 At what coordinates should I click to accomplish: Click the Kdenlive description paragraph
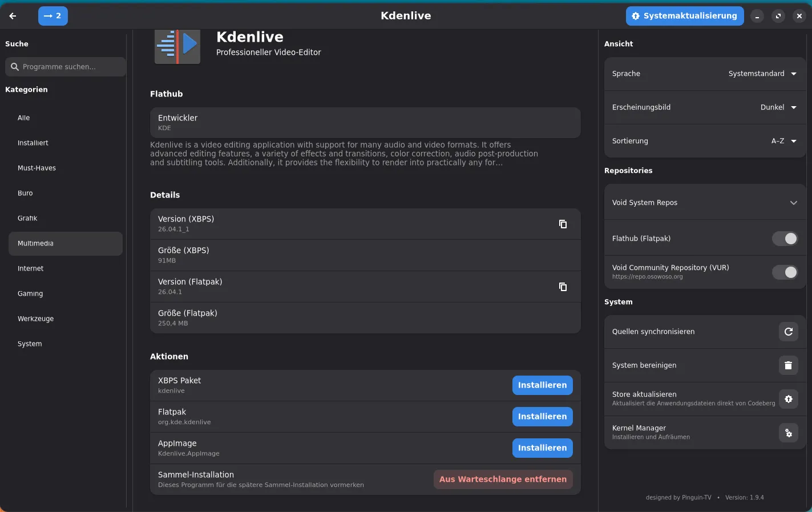click(x=344, y=154)
